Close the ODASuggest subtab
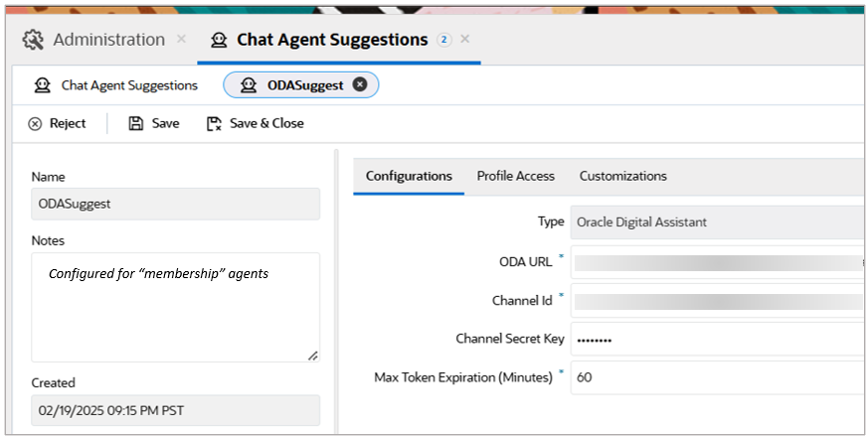The image size is (868, 438). coord(360,85)
